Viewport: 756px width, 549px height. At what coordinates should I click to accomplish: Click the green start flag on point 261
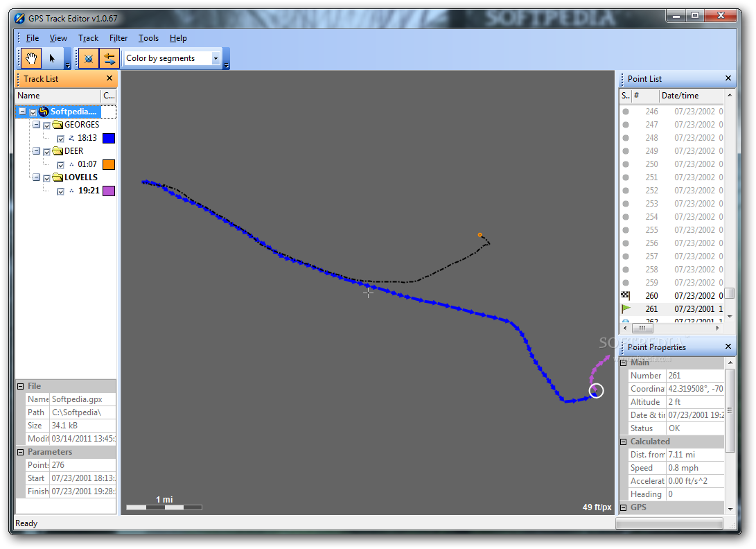click(626, 308)
